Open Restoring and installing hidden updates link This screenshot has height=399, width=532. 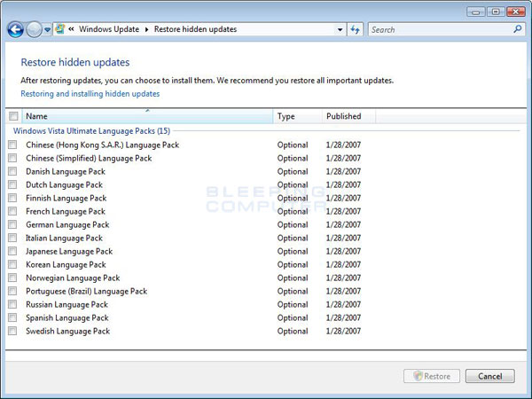90,94
